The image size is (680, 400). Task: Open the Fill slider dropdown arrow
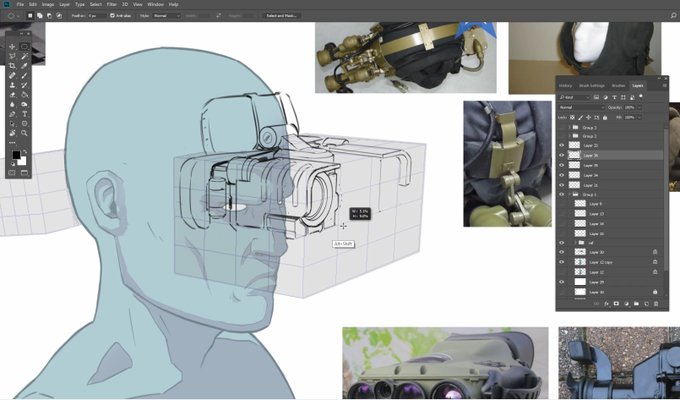tap(639, 117)
